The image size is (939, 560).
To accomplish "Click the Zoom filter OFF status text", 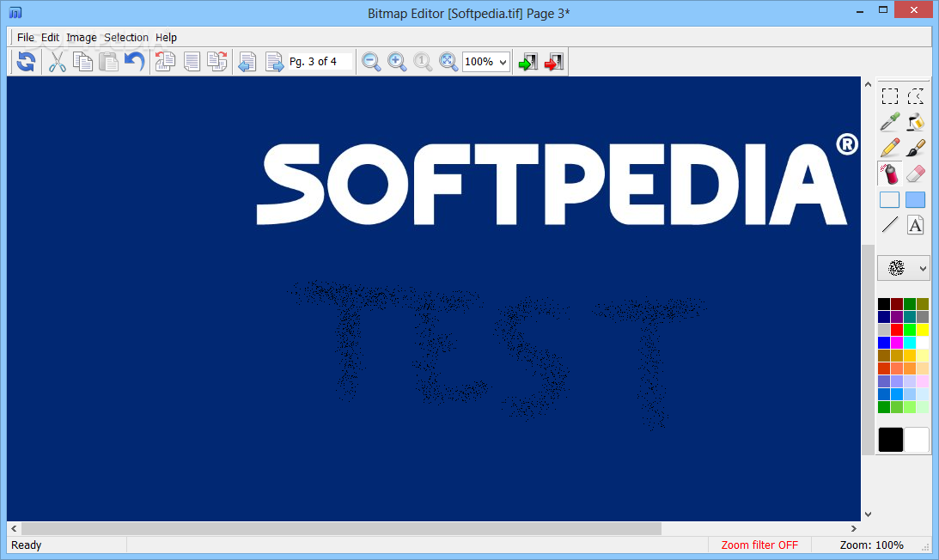I will (759, 545).
